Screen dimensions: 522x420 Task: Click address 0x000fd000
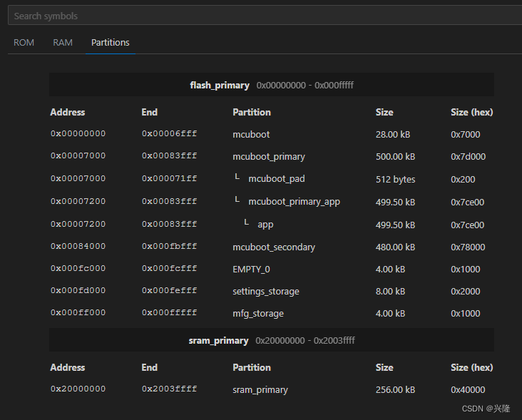(78, 290)
